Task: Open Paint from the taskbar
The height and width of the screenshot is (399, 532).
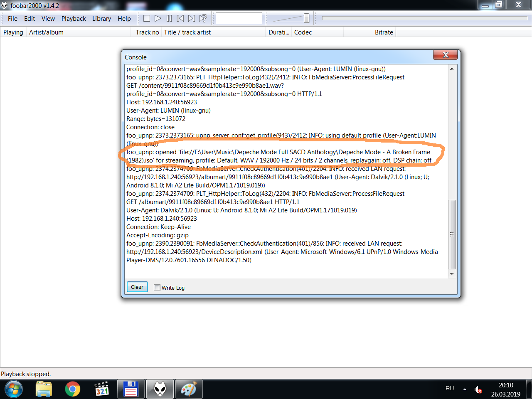Action: [x=189, y=389]
